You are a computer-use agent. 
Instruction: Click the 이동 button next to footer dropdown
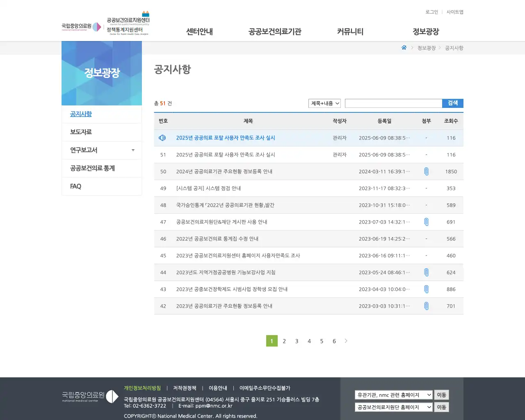click(441, 395)
